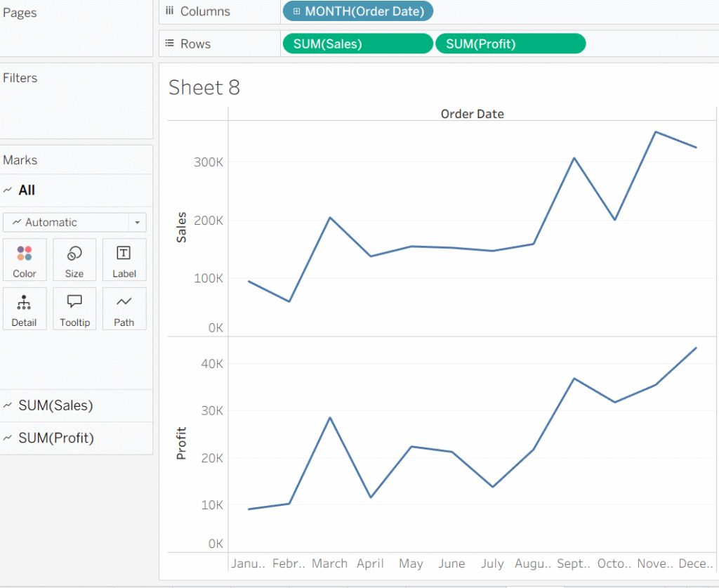Open the Detail marks card
The image size is (719, 588).
click(x=25, y=309)
